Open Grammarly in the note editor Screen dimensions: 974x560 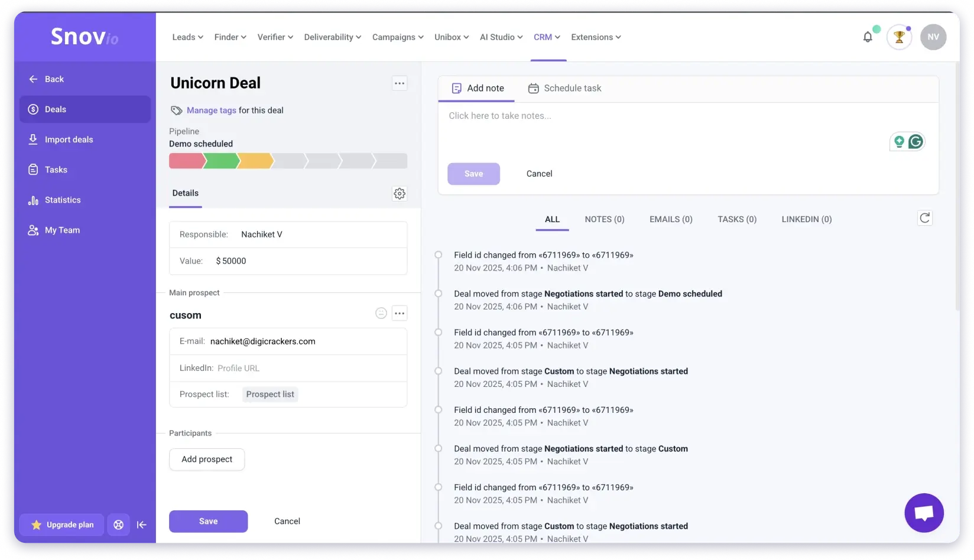click(x=916, y=141)
